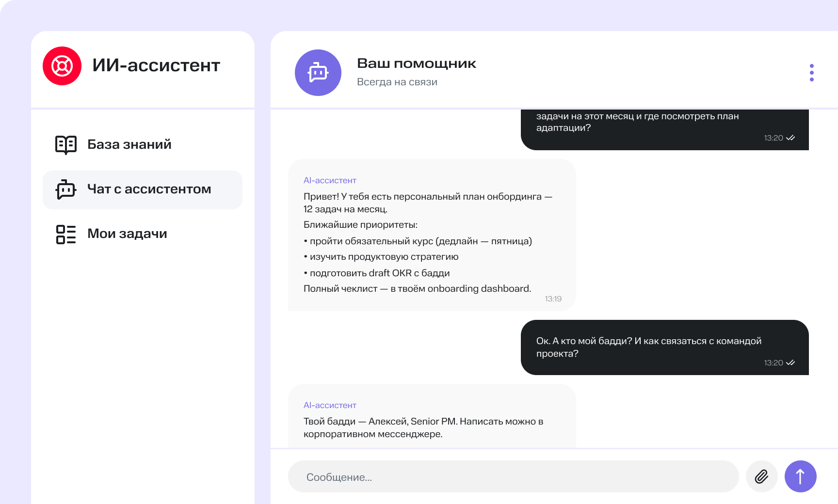This screenshot has height=504, width=838.
Task: Click the read-receipt checkmarks on the бадди message
Action: click(790, 363)
